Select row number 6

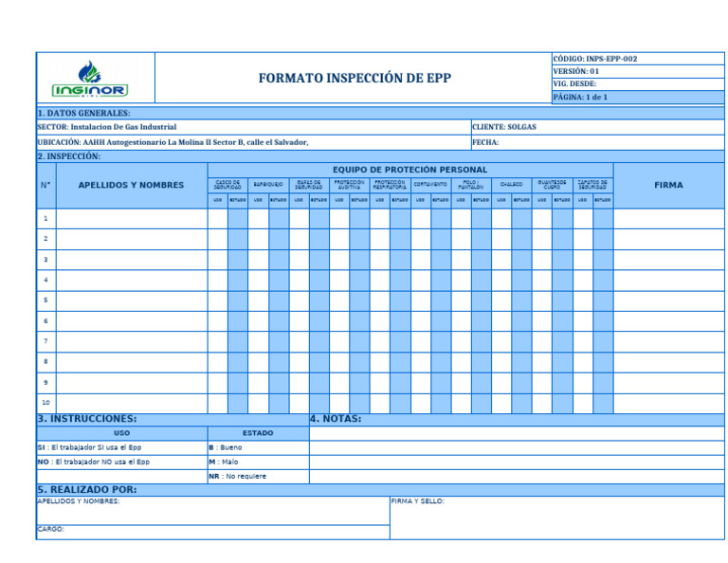[45, 321]
